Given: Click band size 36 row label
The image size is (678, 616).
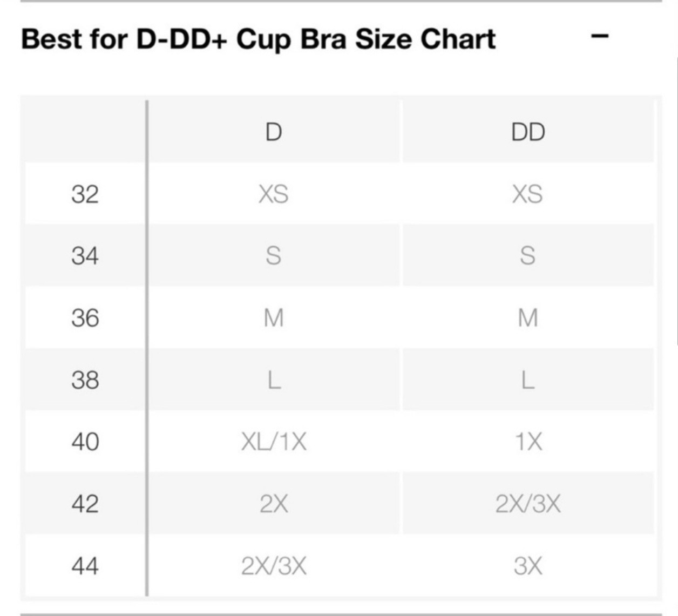Looking at the screenshot, I should [85, 317].
